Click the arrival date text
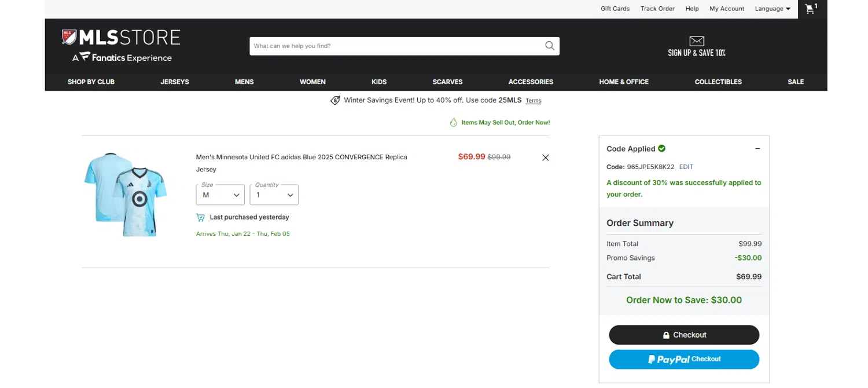This screenshot has height=388, width=868. point(243,234)
